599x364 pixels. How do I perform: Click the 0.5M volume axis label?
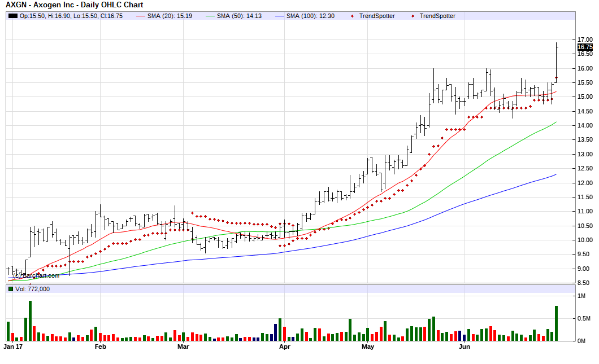(x=584, y=319)
